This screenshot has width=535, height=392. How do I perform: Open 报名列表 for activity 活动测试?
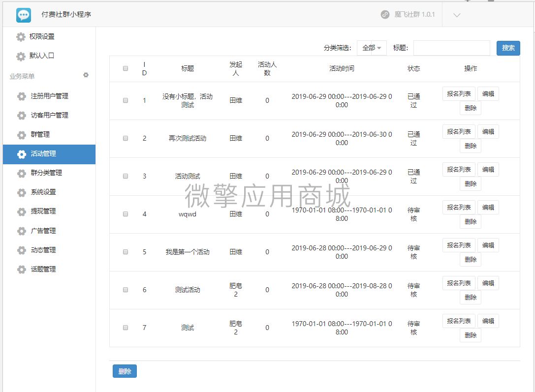(x=458, y=169)
